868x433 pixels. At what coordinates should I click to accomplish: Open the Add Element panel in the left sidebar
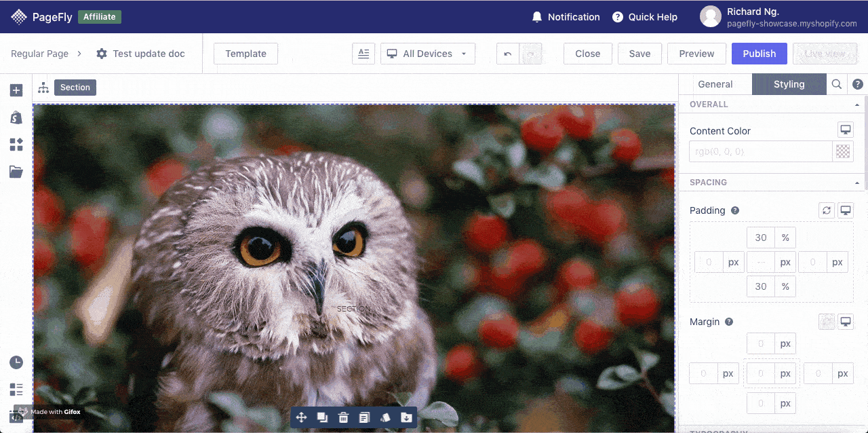[x=16, y=90]
